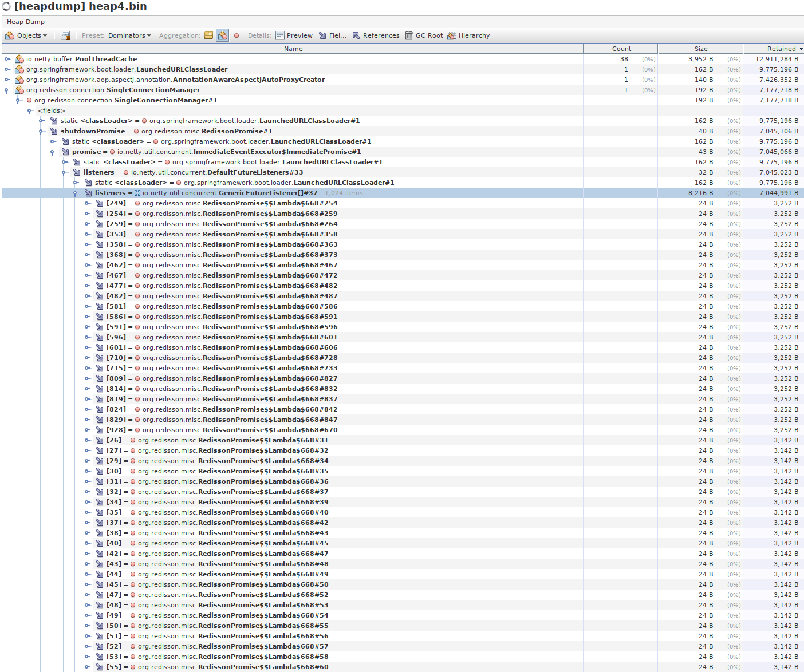Open the Fields details pane
804x672 pixels.
pyautogui.click(x=333, y=35)
